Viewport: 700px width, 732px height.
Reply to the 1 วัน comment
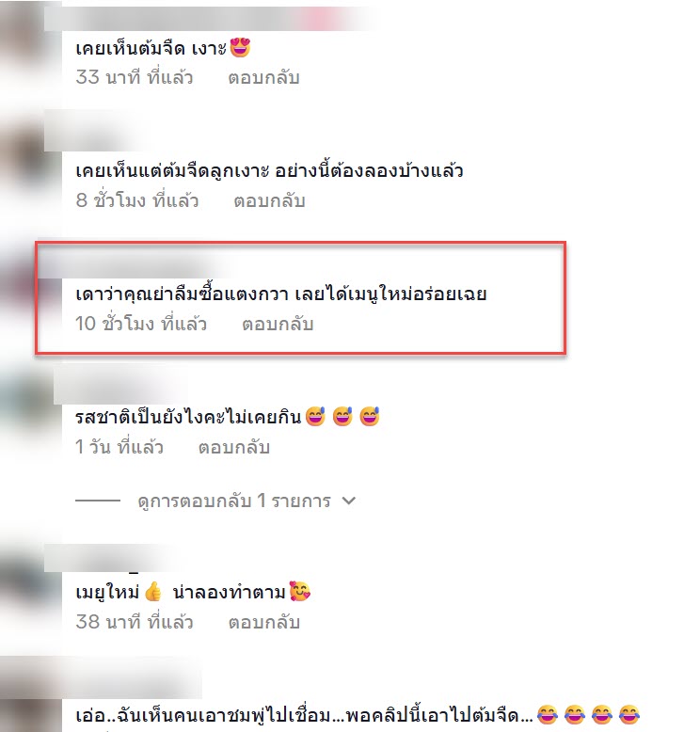tap(234, 448)
